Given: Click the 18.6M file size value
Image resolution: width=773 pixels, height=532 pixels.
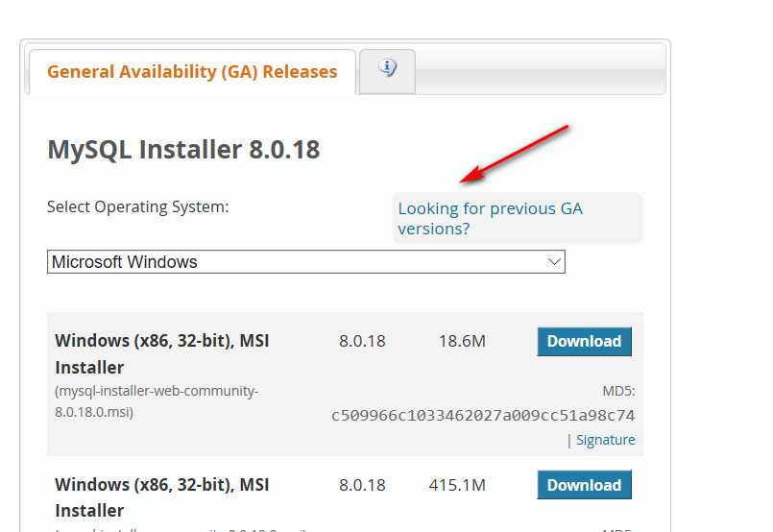Looking at the screenshot, I should click(462, 341).
